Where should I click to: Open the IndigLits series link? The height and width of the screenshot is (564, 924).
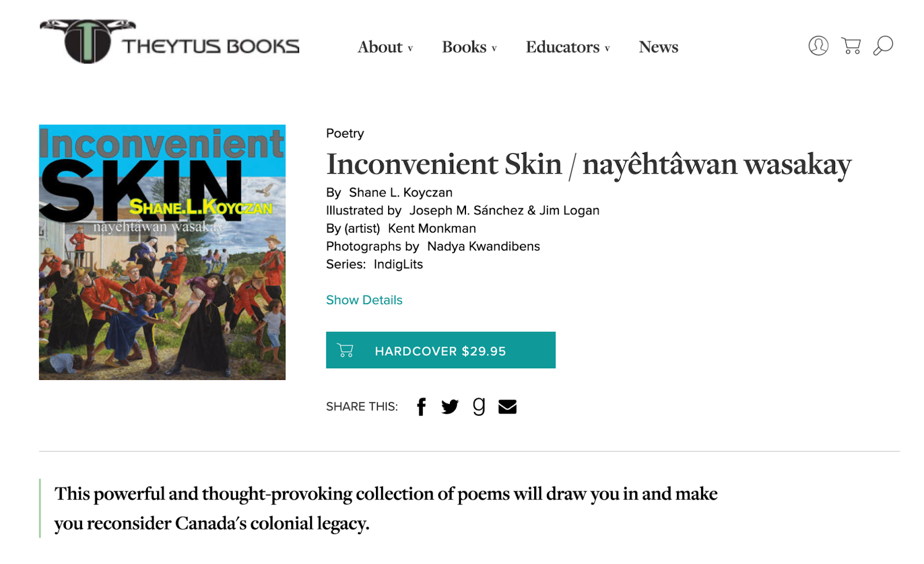tap(398, 264)
